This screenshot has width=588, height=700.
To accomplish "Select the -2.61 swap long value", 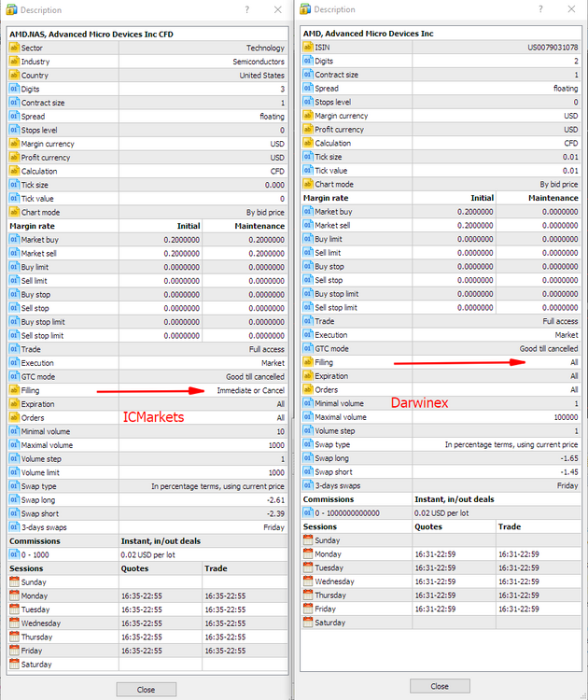I will click(275, 500).
